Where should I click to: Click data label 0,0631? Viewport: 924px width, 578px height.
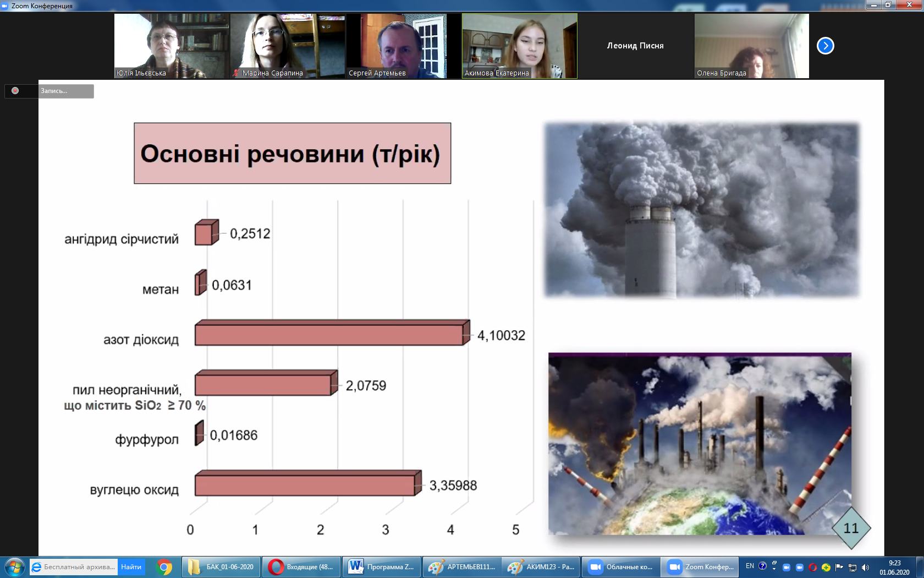pyautogui.click(x=232, y=285)
